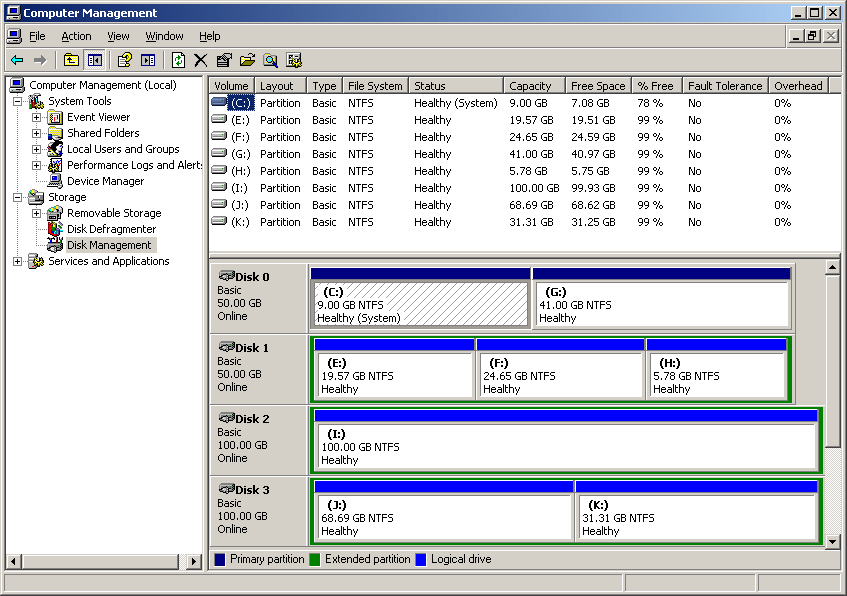The image size is (847, 596).
Task: Open the Action menu
Action: (x=76, y=35)
